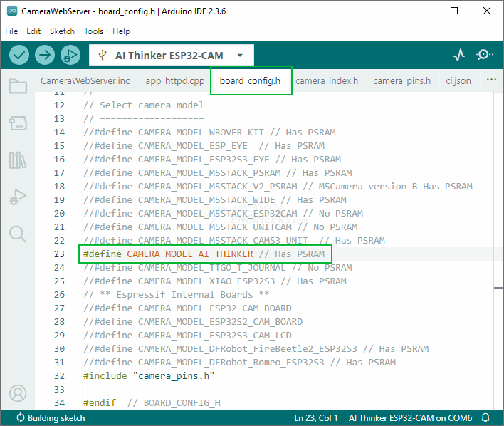This screenshot has height=426, width=504.
Task: Switch to the camera_pins.h tab
Action: [401, 80]
